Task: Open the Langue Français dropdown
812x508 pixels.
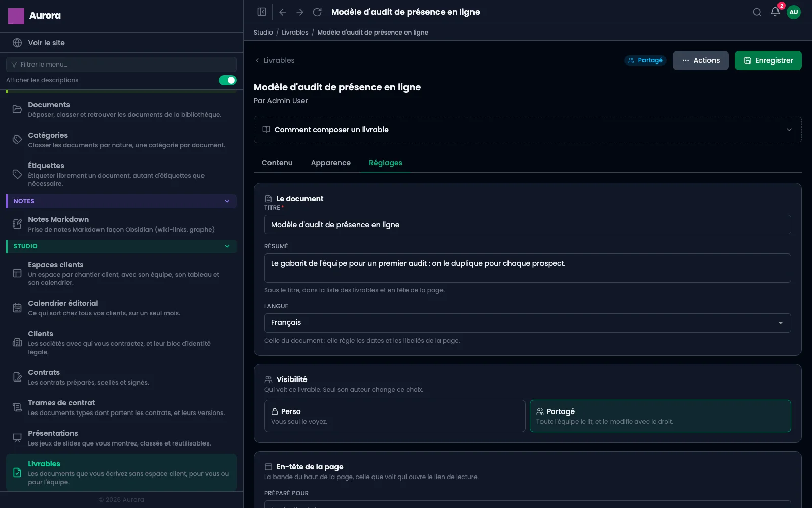Action: tap(528, 323)
